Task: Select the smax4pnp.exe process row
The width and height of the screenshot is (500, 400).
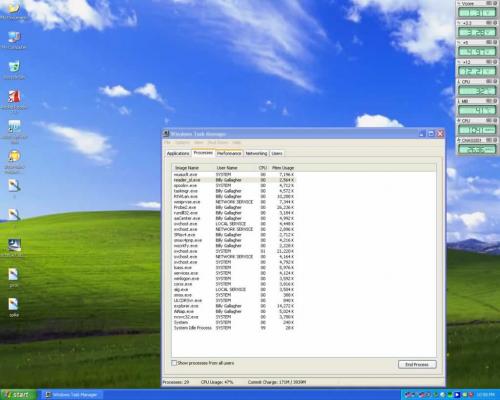Action: [234, 240]
